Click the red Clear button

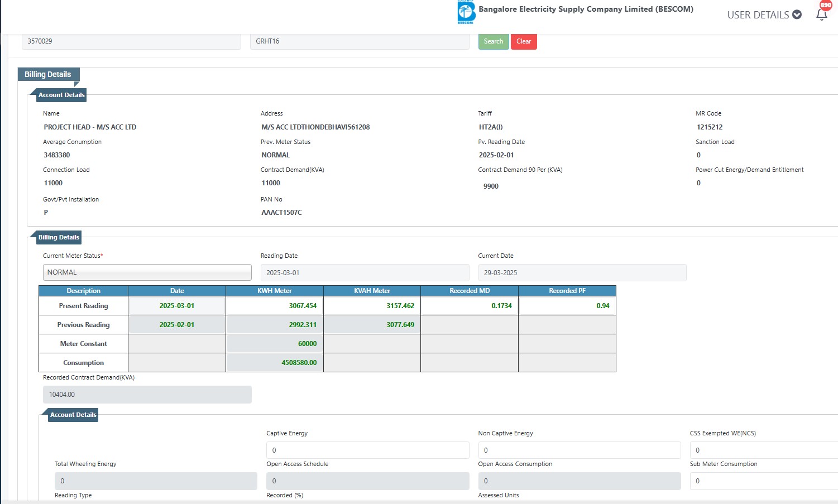[x=524, y=41]
